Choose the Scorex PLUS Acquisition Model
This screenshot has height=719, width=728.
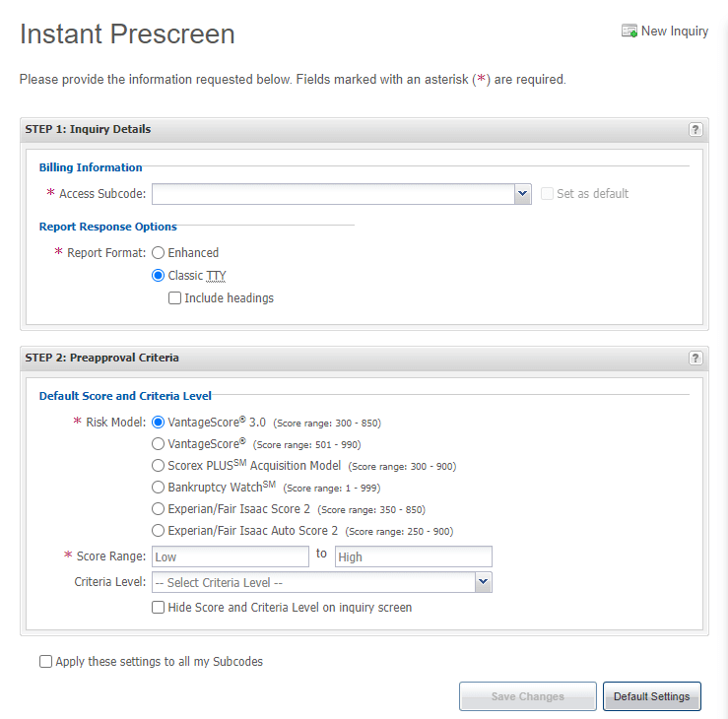(158, 465)
